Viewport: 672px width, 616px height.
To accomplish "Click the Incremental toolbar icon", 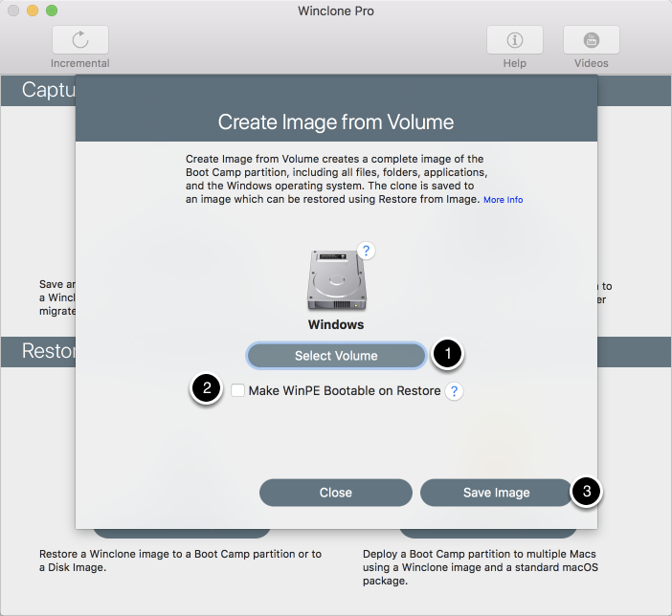I will [80, 40].
